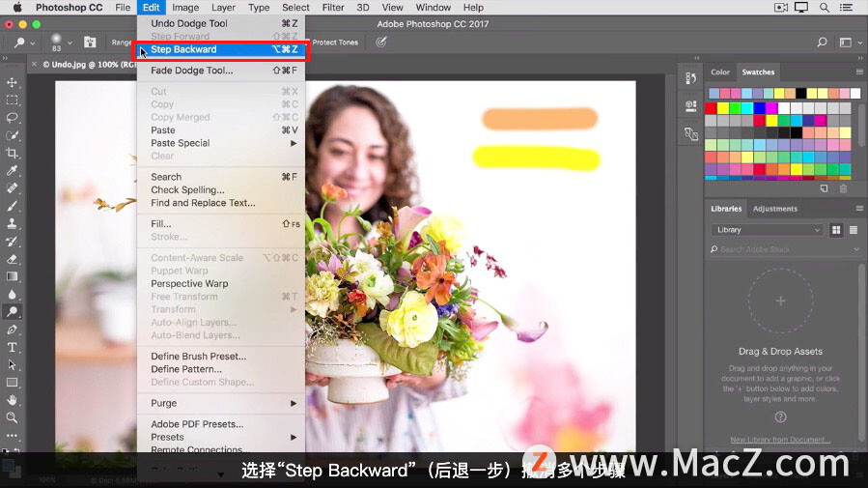Open the Properties panel icon
Viewport: 868px width, 488px height.
691,105
